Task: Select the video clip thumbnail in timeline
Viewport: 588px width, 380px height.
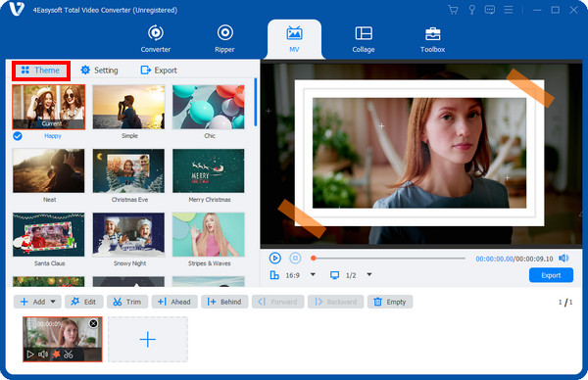Action: coord(63,339)
